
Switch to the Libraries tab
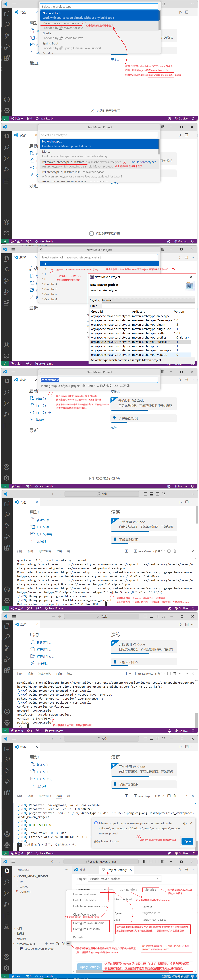click(x=150, y=890)
